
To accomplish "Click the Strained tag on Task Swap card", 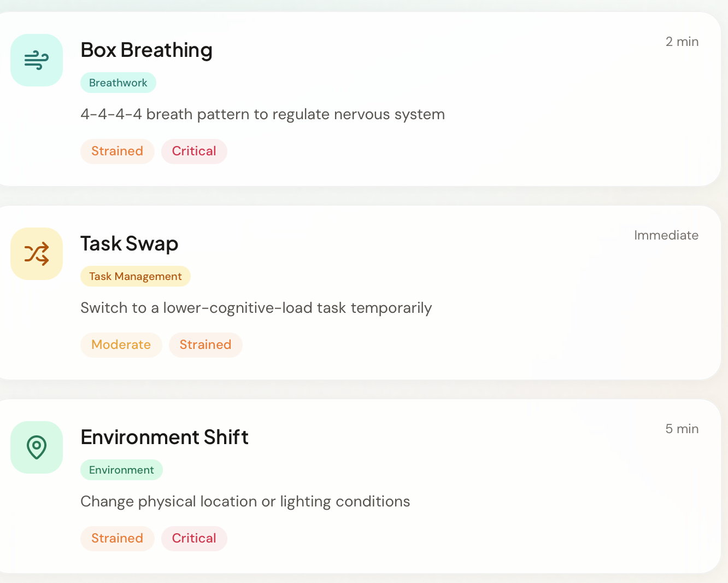I will pos(206,345).
